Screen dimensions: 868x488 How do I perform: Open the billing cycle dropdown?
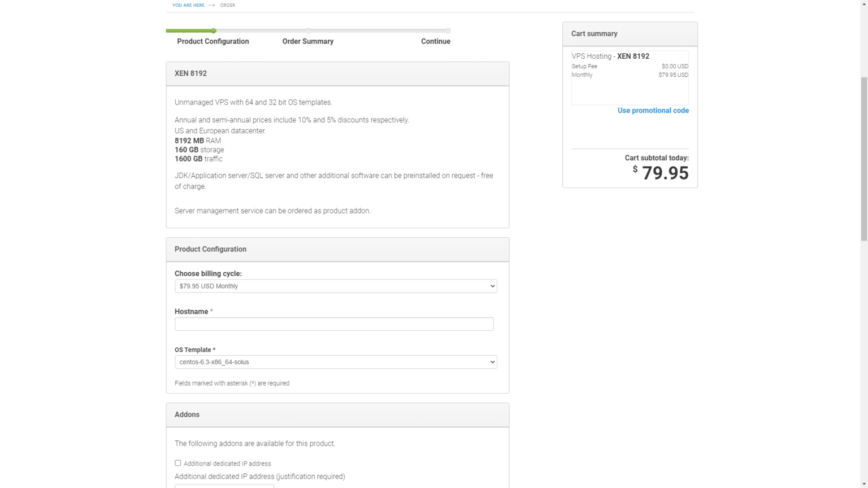[x=336, y=286]
